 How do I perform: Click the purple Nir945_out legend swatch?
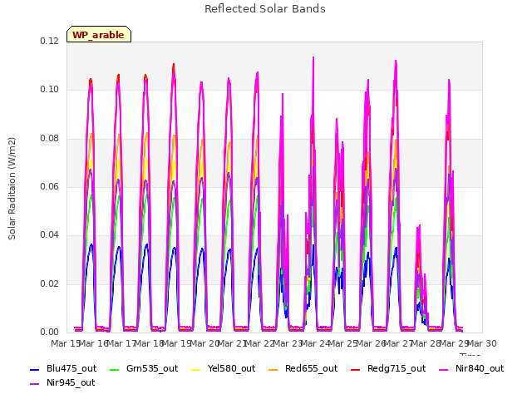(x=34, y=384)
